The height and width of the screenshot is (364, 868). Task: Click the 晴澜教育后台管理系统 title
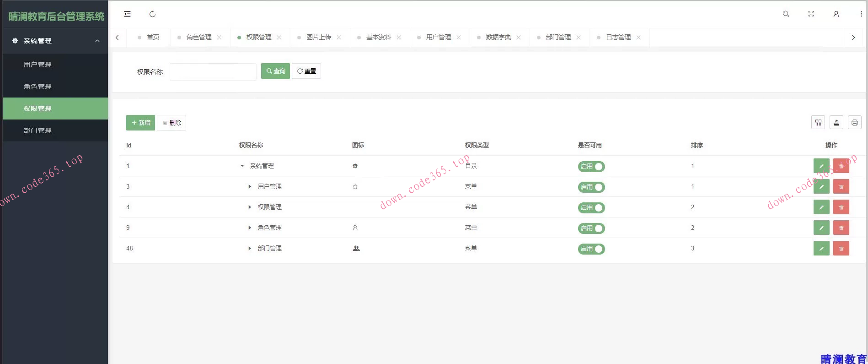(x=56, y=16)
